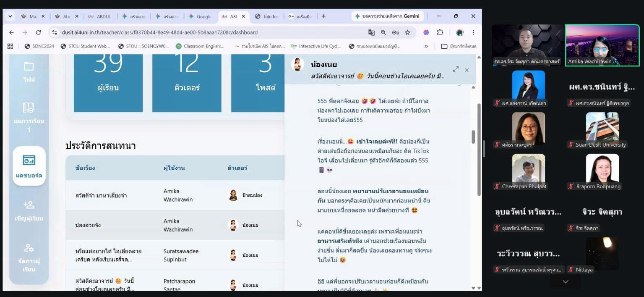Open the conversation titled สวัสดีจ้า มาหาเสียงจ้า
The image size is (644, 297).
[101, 195]
